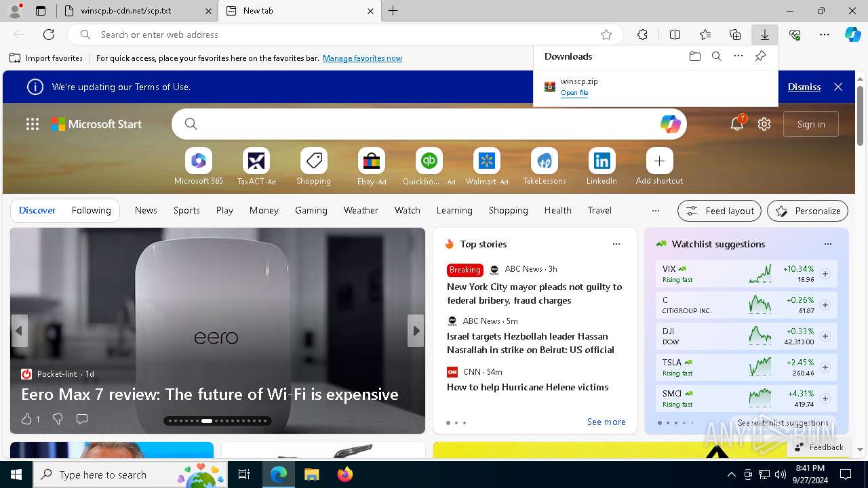Open page settings gear icon
The height and width of the screenshot is (488, 868).
764,124
